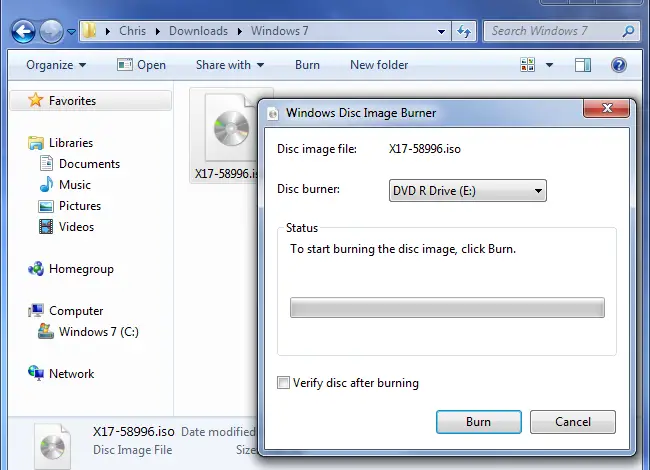Expand arrow before Chris in path
This screenshot has height=470, width=650.
[x=108, y=31]
